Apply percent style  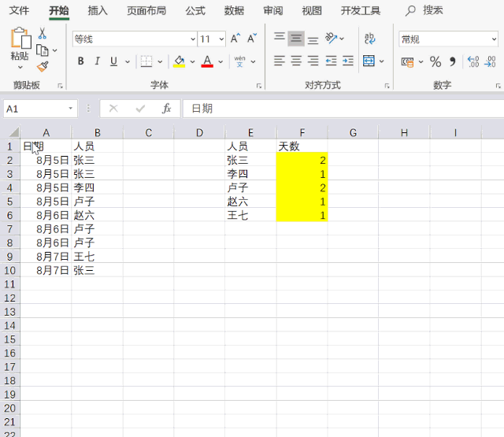tap(435, 61)
